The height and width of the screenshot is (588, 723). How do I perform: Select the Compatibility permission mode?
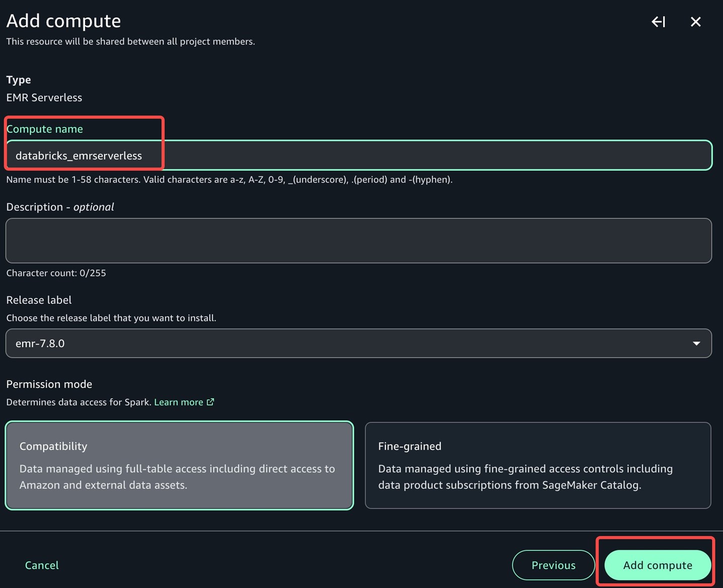[x=179, y=465]
